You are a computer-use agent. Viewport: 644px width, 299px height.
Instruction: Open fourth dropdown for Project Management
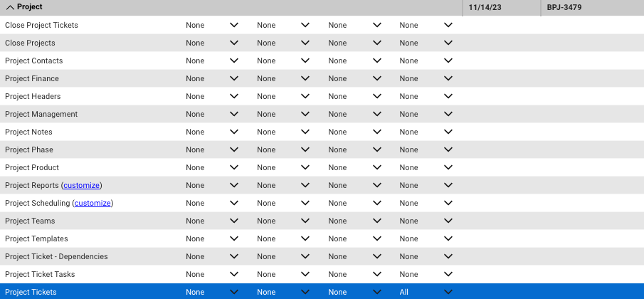[x=426, y=114]
